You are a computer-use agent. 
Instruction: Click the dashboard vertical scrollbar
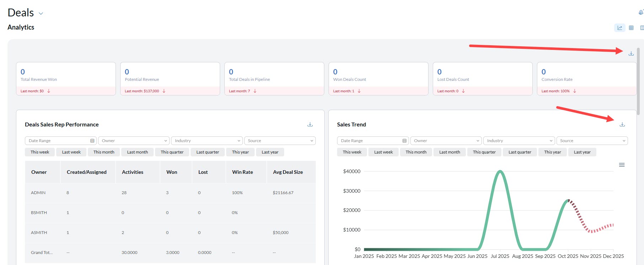(638, 82)
